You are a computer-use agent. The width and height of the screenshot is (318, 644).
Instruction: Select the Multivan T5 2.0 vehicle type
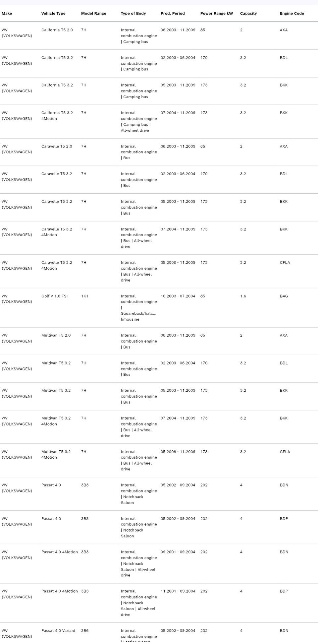[x=56, y=336]
